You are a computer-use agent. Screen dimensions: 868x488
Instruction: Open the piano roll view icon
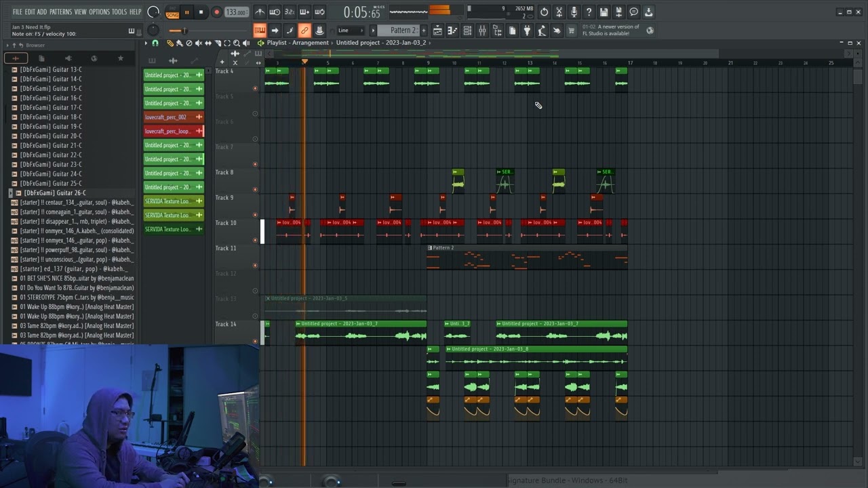[x=452, y=30]
